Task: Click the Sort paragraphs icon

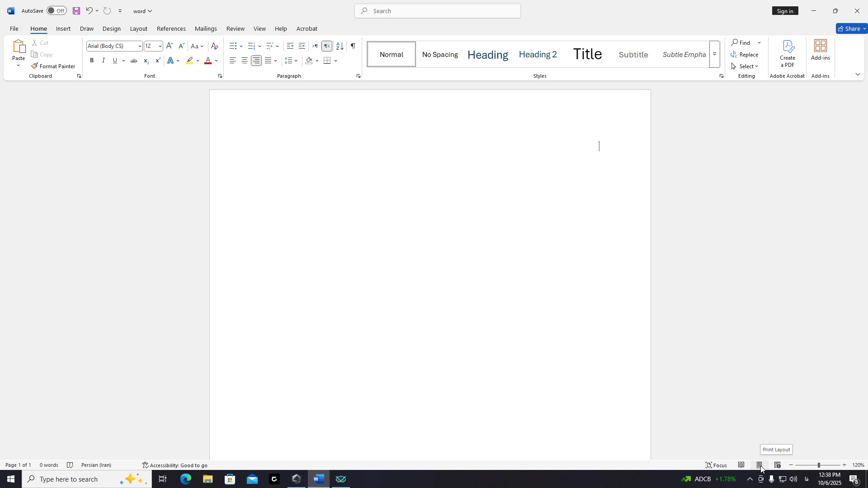Action: pos(340,46)
